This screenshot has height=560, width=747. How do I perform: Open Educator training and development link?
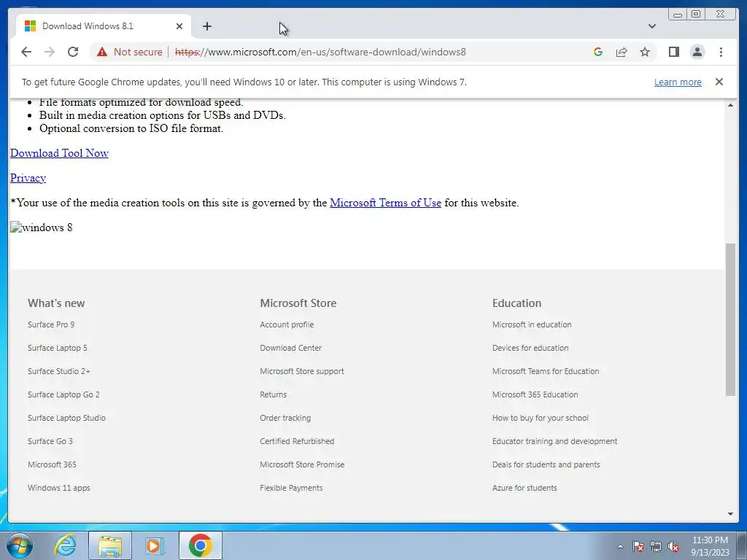click(554, 441)
